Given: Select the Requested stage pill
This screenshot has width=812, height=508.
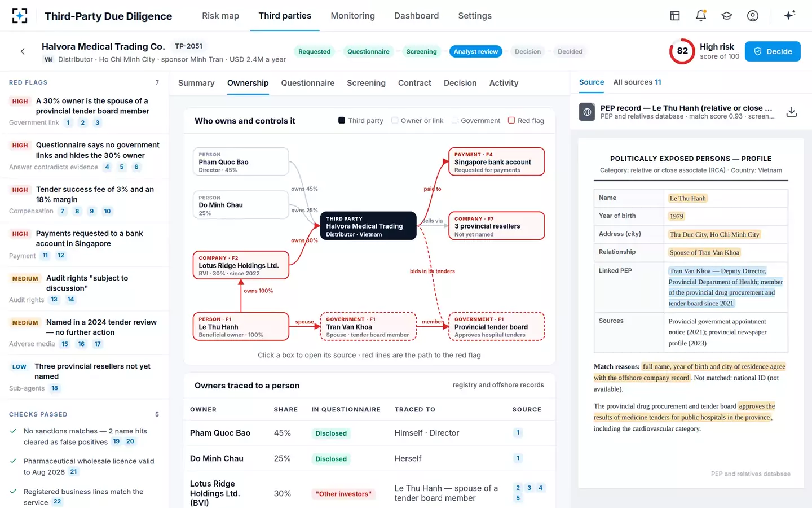Looking at the screenshot, I should click(x=314, y=51).
